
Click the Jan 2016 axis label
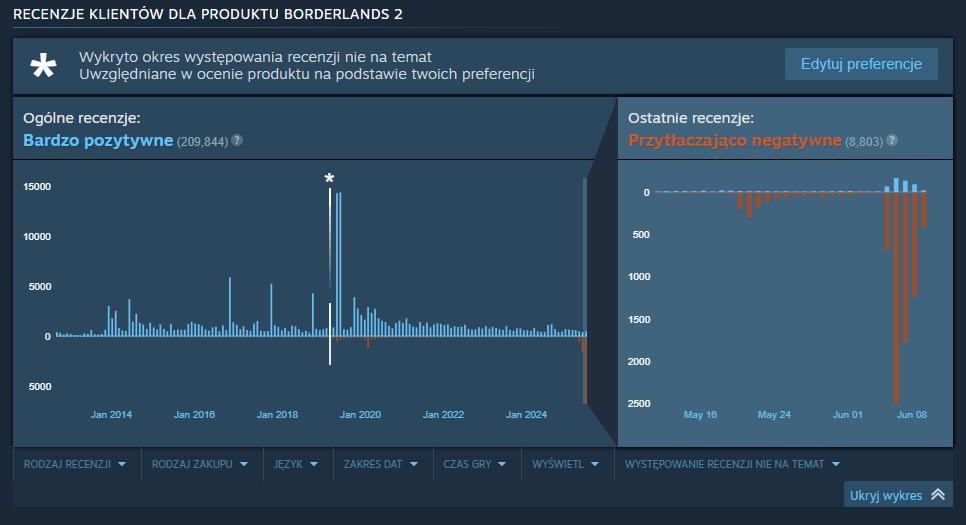(x=194, y=415)
